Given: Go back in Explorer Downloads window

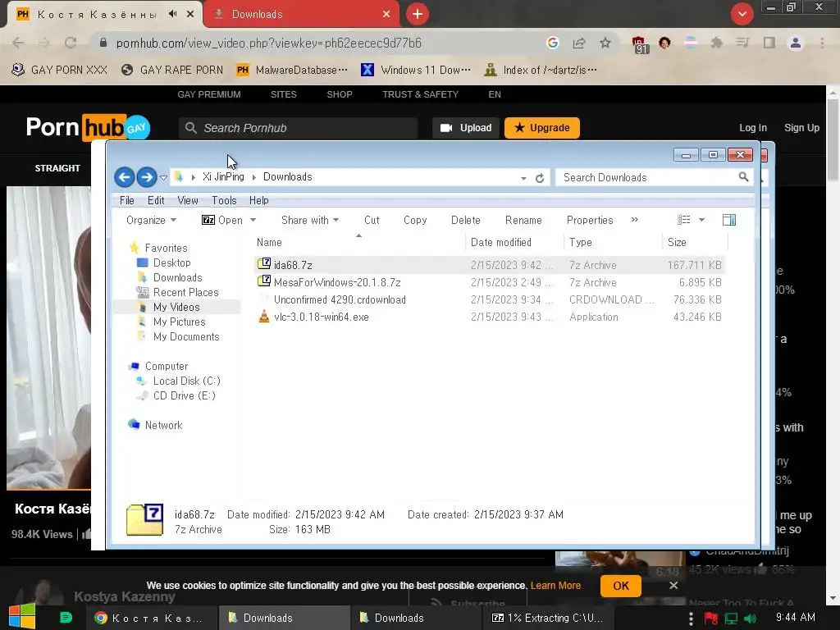Looking at the screenshot, I should tap(125, 177).
